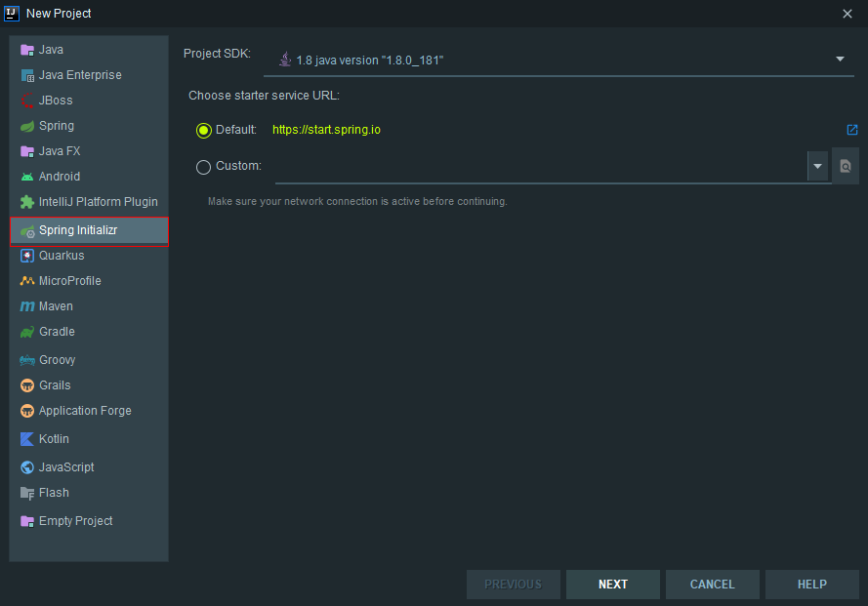
Task: Click the PREVIOUS button
Action: click(x=514, y=585)
